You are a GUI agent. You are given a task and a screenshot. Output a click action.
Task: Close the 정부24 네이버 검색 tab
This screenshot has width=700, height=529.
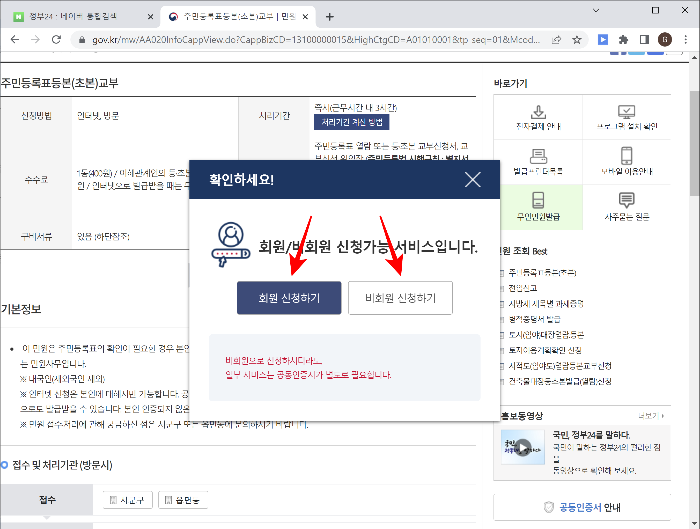[x=150, y=17]
